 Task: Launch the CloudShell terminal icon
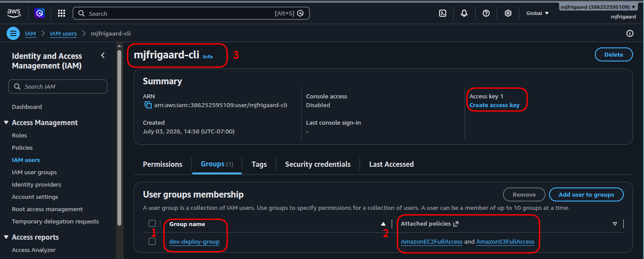[x=443, y=13]
